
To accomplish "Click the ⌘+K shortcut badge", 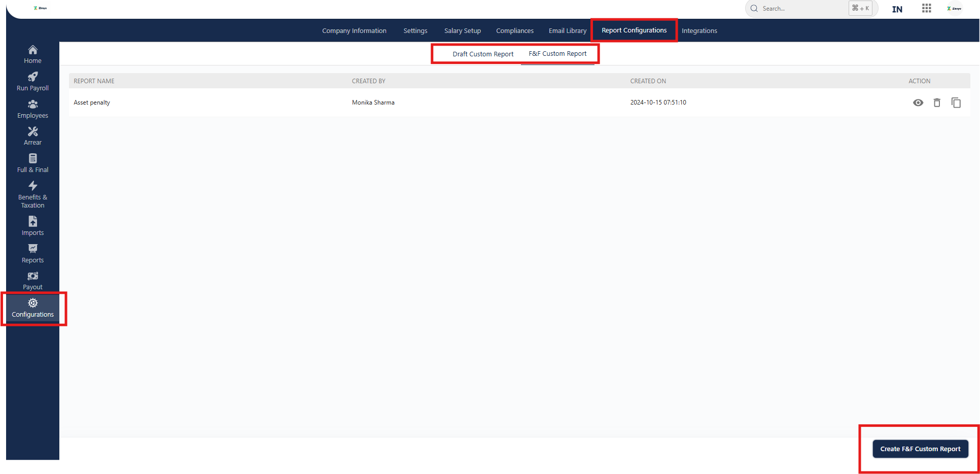I will pyautogui.click(x=861, y=8).
